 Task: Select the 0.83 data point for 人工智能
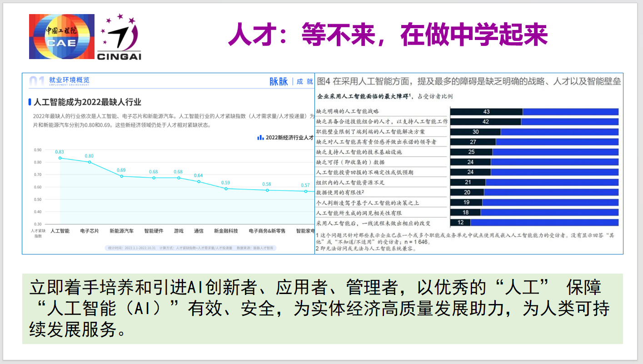point(60,158)
